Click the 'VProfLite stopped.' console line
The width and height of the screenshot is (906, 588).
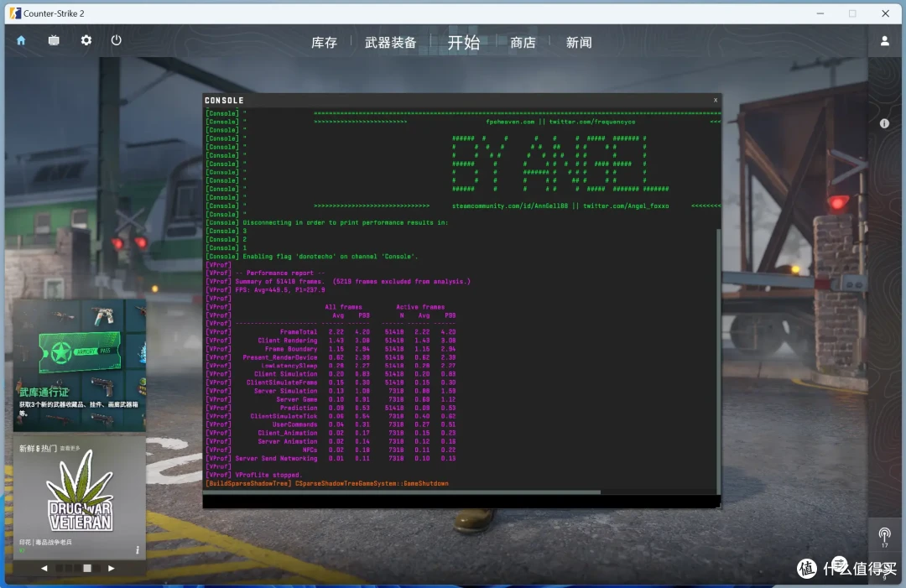tap(268, 475)
